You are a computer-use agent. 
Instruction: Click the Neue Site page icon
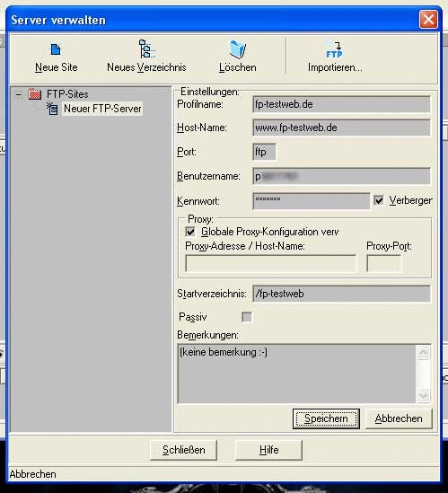(56, 49)
